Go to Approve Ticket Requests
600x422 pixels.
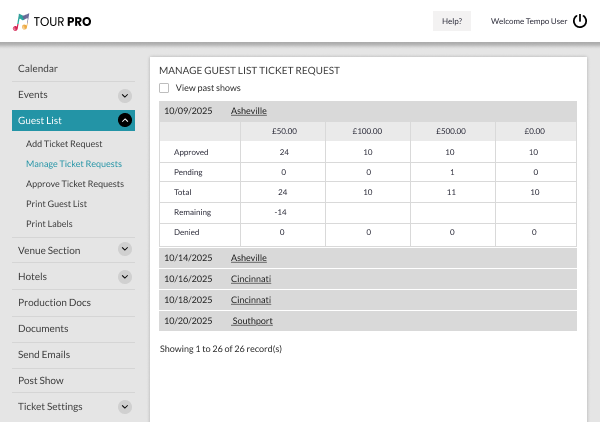pyautogui.click(x=75, y=184)
